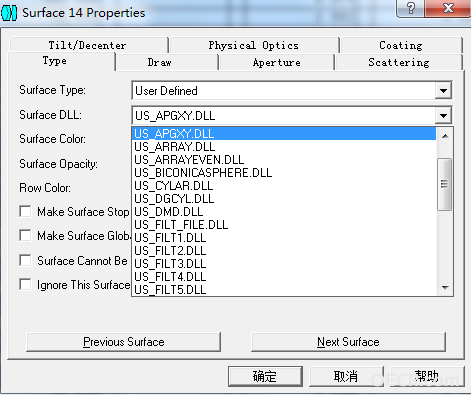471x395 pixels.
Task: Open help with the 帮助 button
Action: [427, 377]
